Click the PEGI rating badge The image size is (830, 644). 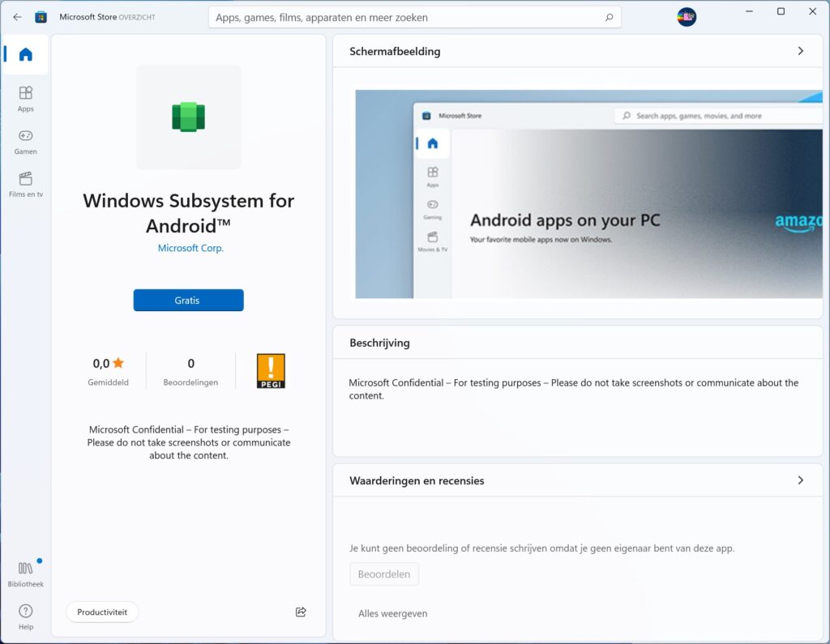271,371
